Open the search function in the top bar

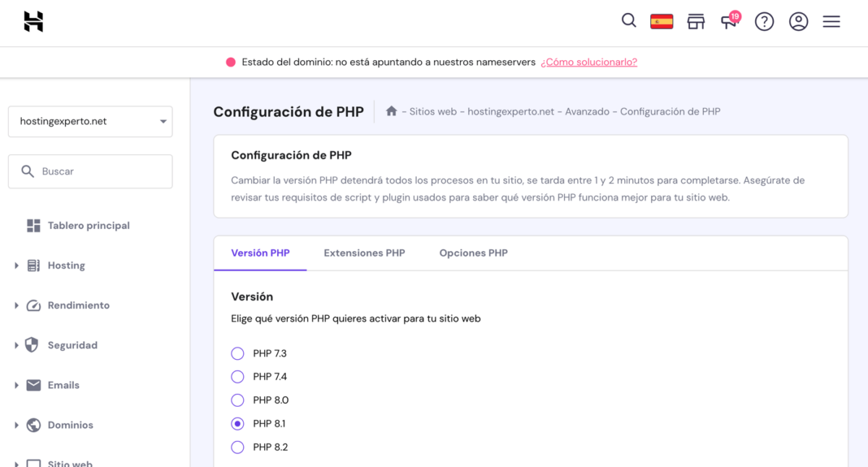tap(629, 21)
